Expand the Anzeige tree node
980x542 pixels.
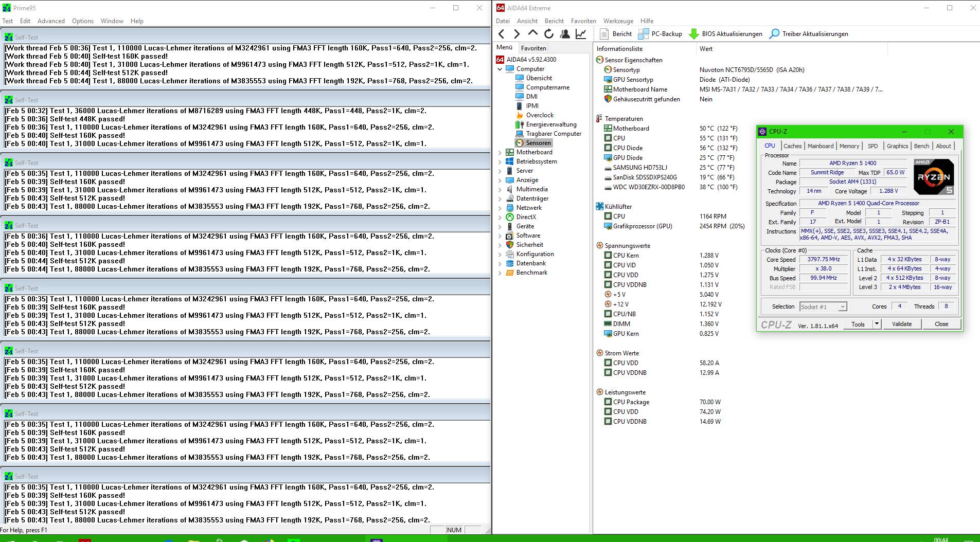pos(500,180)
